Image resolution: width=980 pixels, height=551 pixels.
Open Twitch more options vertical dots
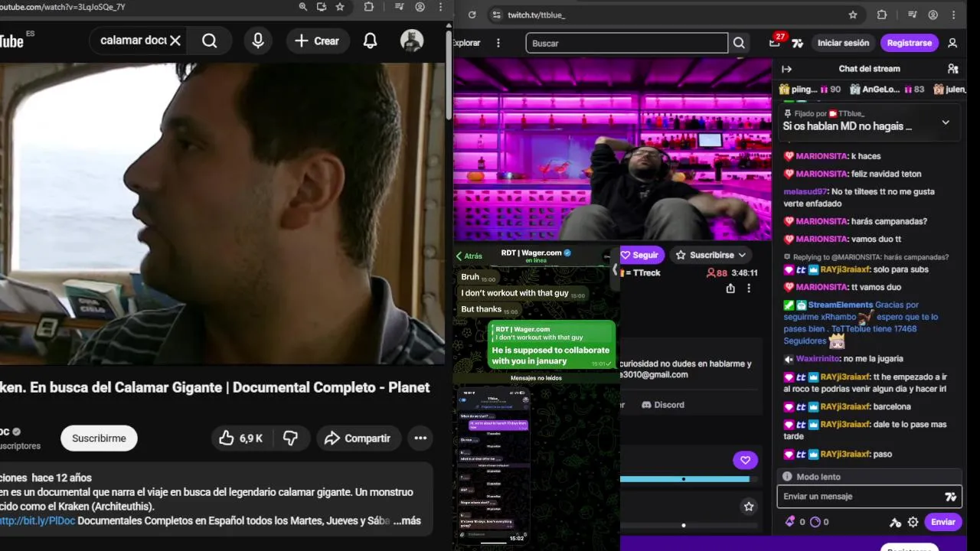point(498,43)
